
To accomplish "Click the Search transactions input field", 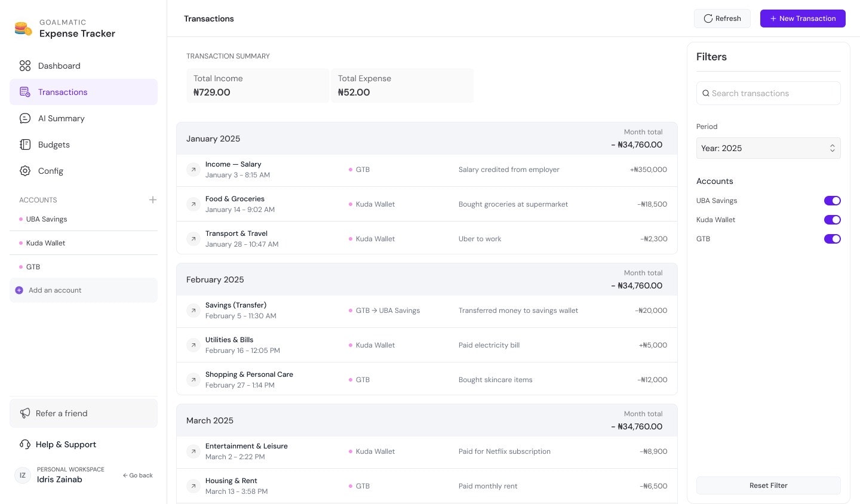I will click(769, 93).
